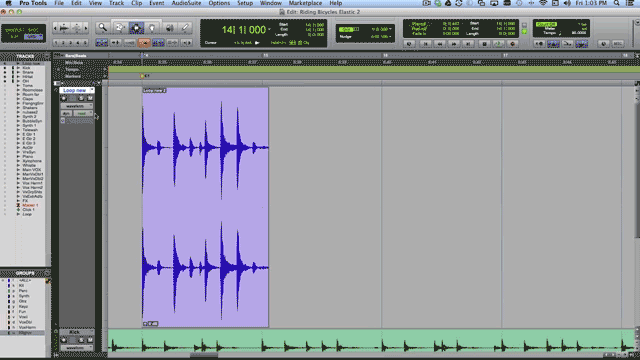Screen dimensions: 640x360
Task: Open the Loop new track name options arrow
Action: point(92,90)
